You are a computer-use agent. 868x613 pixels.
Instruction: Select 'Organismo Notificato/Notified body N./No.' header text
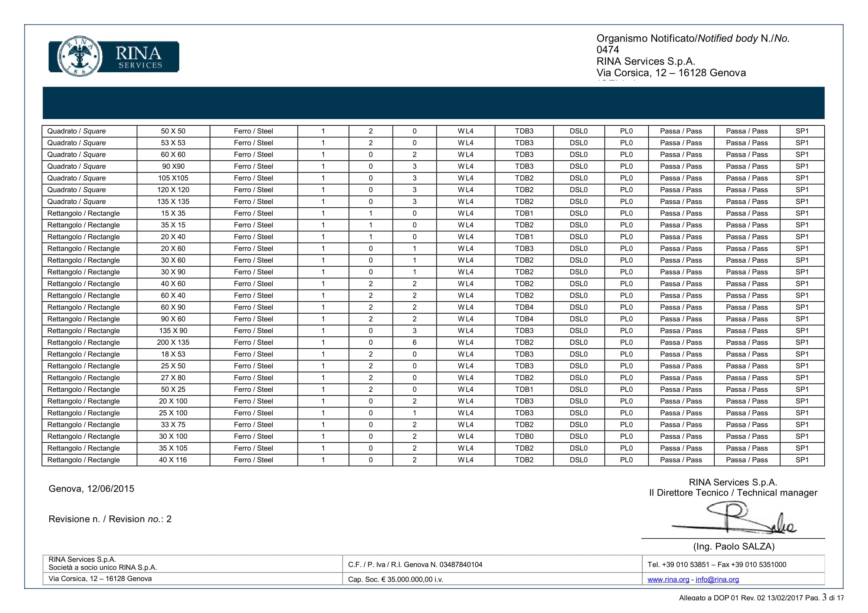(693, 38)
